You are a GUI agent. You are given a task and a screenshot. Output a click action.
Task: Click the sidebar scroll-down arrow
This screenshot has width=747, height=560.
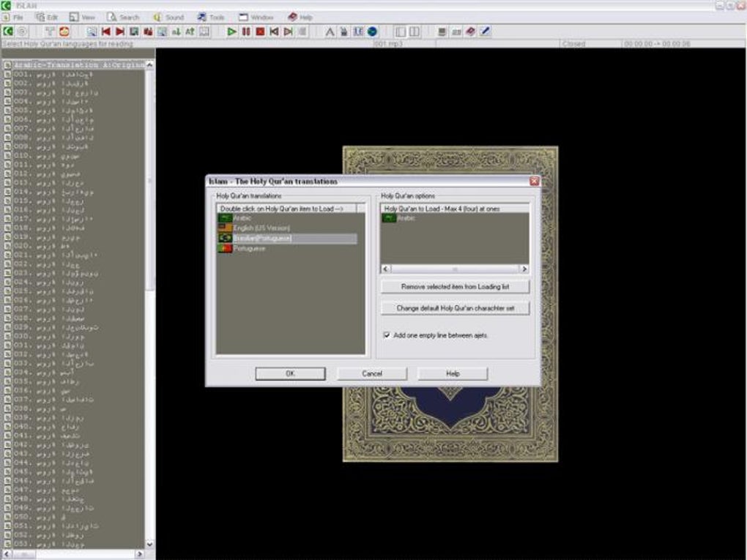(x=149, y=544)
